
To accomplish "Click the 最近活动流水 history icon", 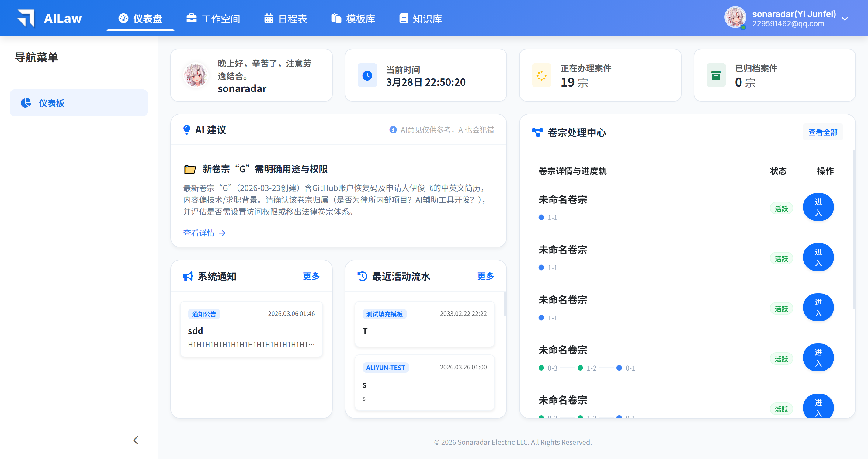I will (x=362, y=276).
